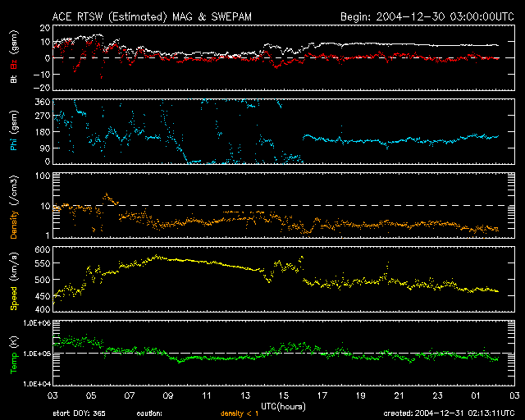Click the "caution:" footer label
The width and height of the screenshot is (525, 420).
pyautogui.click(x=149, y=413)
